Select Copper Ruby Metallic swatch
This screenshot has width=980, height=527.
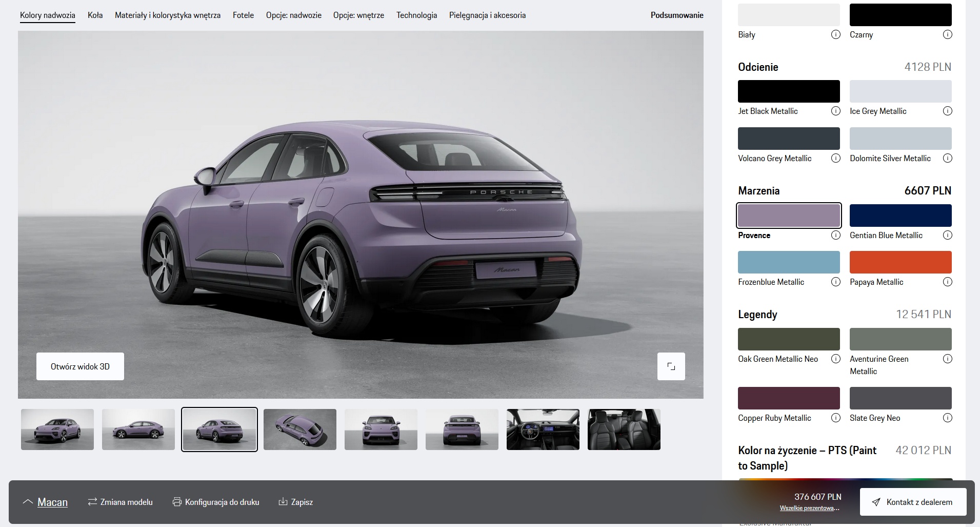(789, 398)
